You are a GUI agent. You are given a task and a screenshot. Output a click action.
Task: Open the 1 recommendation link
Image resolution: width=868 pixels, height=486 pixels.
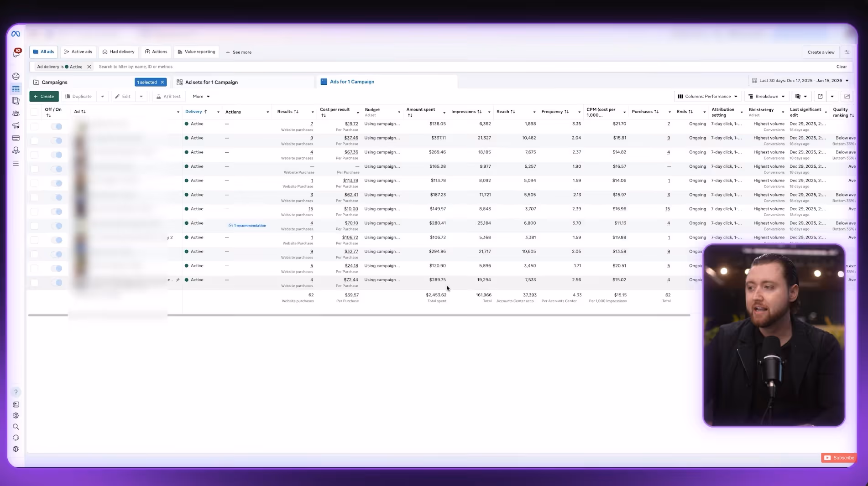[247, 226]
